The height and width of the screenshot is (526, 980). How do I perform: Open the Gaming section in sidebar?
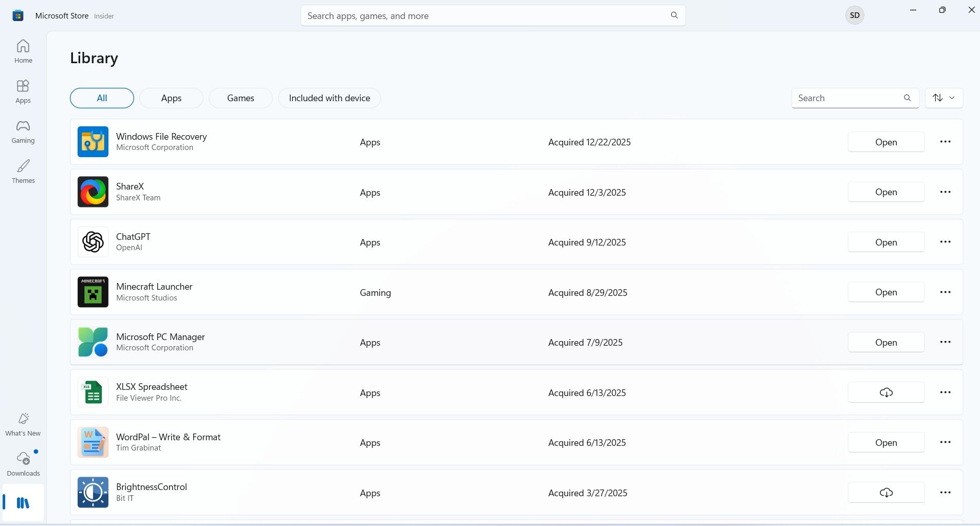click(x=23, y=132)
